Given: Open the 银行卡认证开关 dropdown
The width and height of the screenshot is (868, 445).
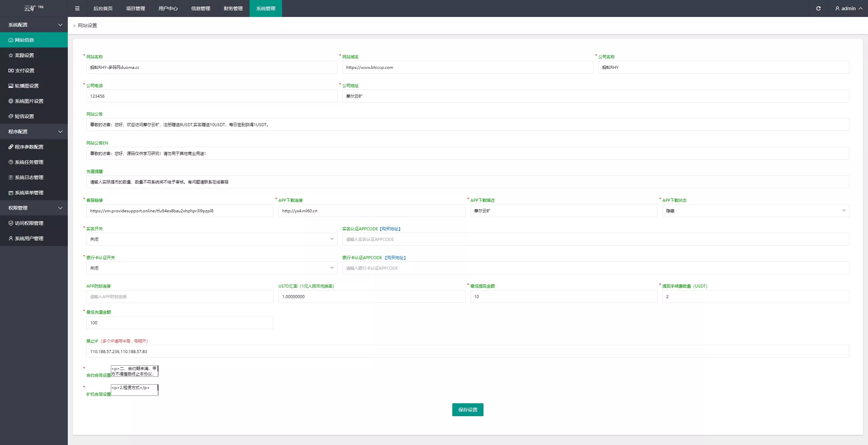Looking at the screenshot, I should 212,268.
